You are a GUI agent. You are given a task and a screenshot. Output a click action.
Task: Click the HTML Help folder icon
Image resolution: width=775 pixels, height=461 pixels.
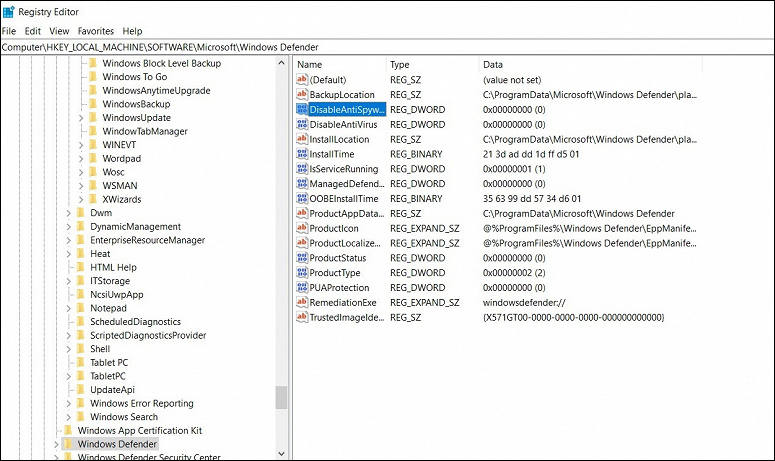[81, 267]
